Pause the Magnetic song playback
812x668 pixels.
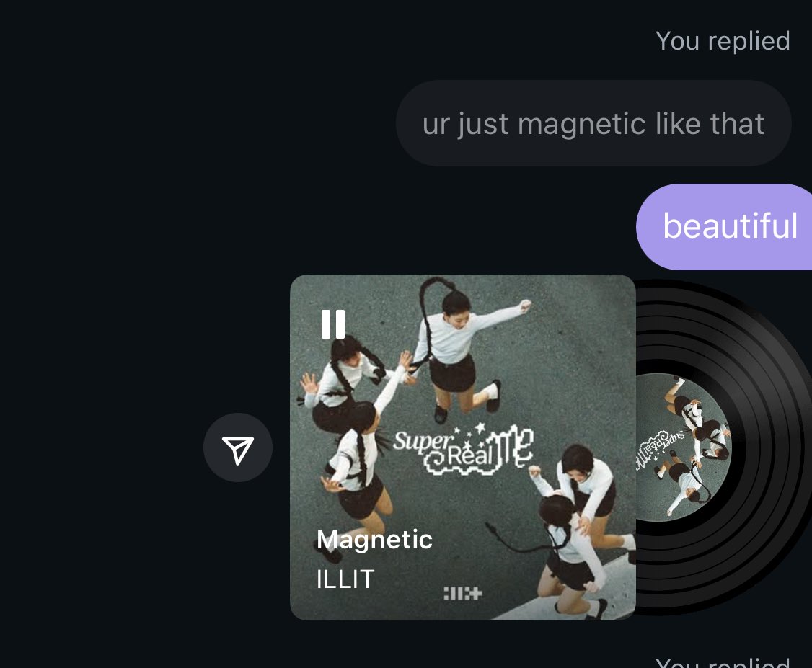tap(333, 324)
